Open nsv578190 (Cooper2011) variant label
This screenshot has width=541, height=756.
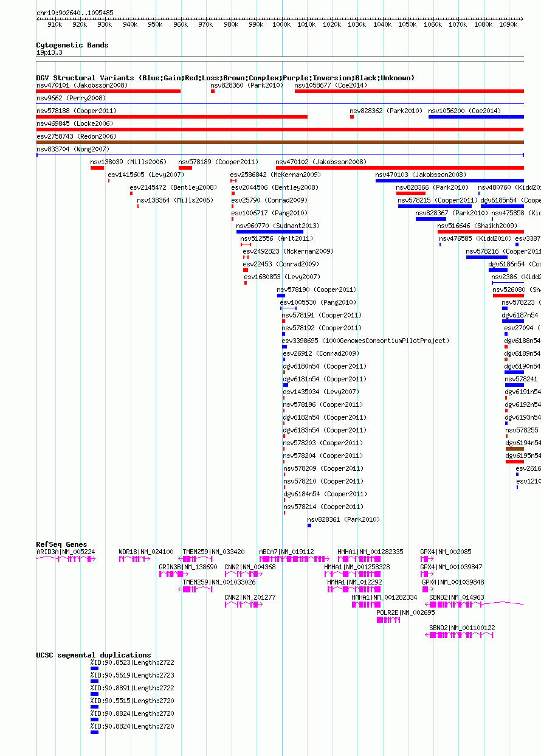coord(317,290)
